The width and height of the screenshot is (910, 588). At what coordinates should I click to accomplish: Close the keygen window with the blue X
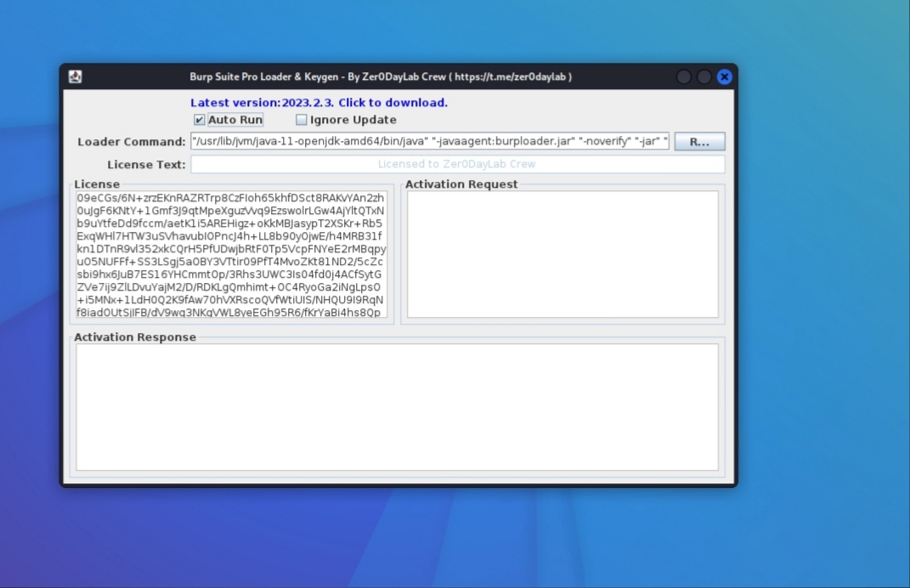tap(724, 76)
